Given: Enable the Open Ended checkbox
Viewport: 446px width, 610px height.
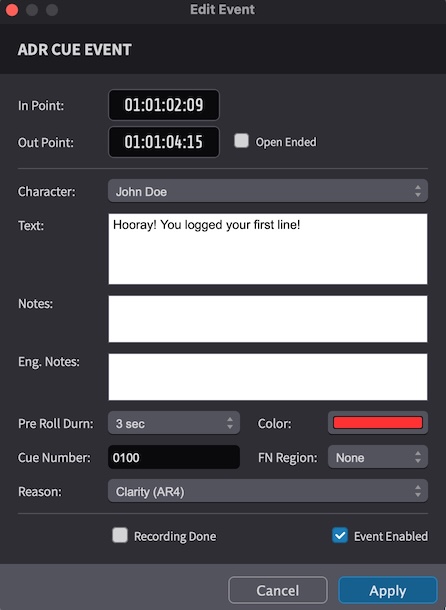Looking at the screenshot, I should (x=241, y=141).
